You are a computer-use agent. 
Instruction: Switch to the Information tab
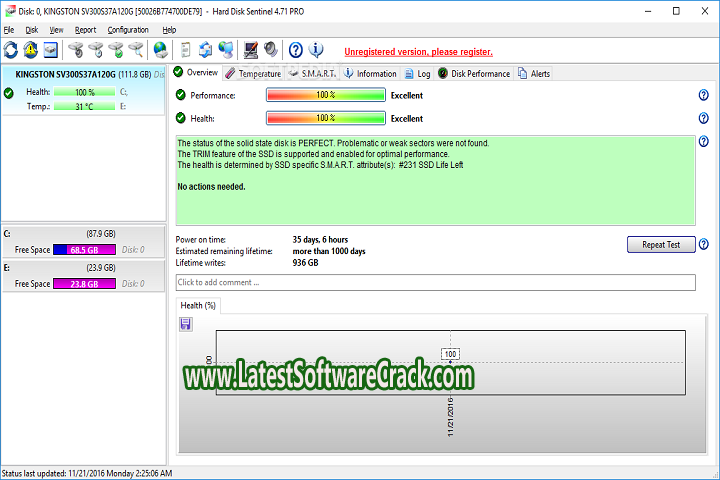click(370, 73)
